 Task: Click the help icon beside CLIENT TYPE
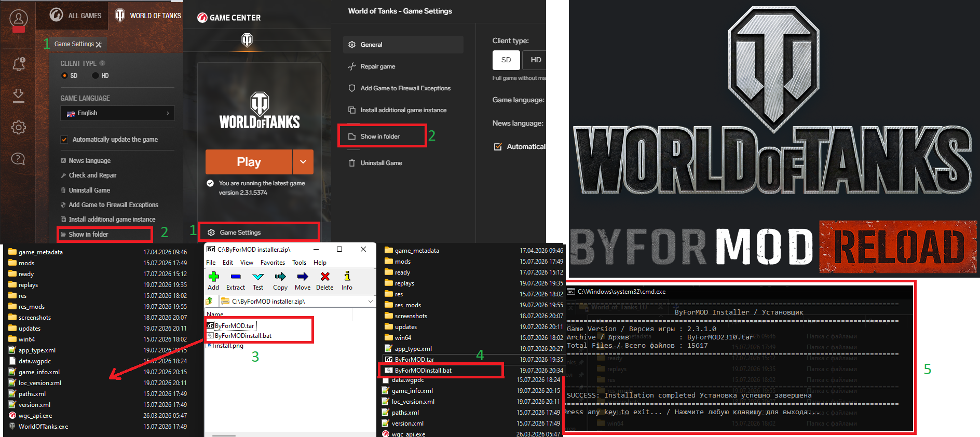click(x=102, y=63)
